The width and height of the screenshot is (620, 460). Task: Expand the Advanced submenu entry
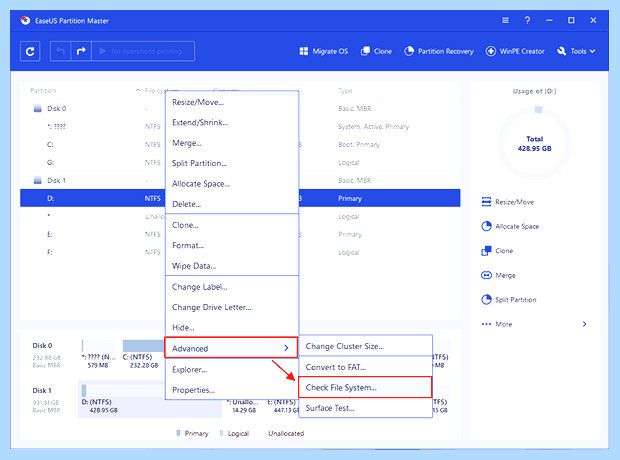coord(231,348)
